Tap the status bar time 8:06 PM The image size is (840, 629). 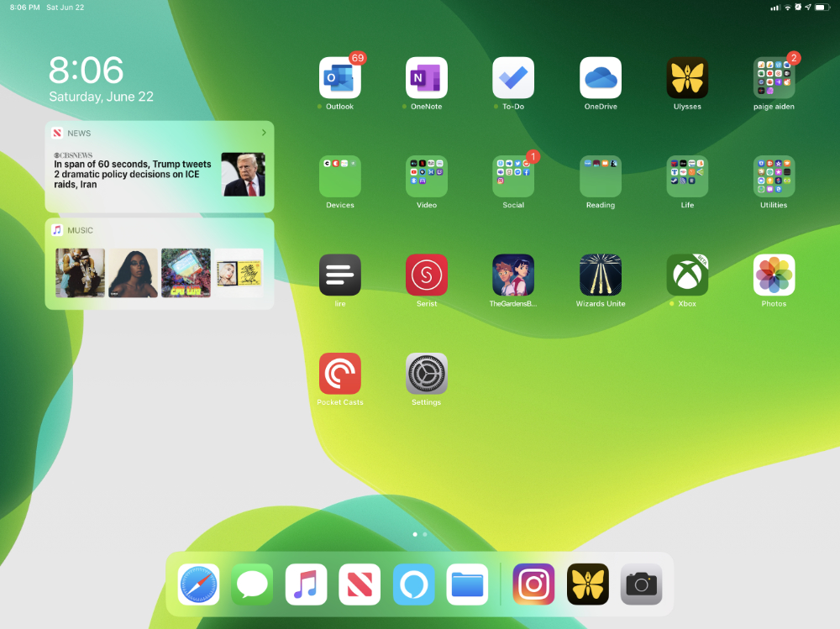point(24,8)
